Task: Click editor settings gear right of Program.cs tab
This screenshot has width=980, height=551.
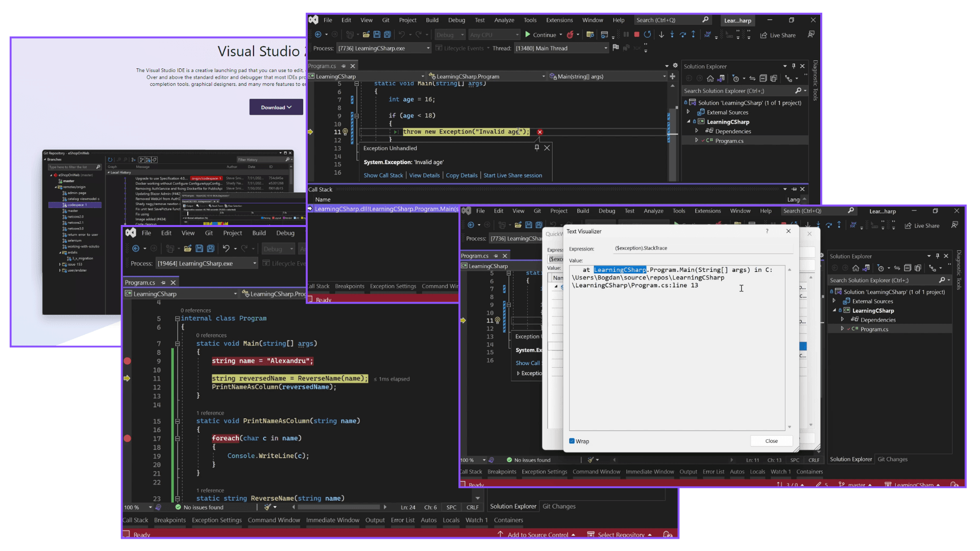Action: 675,66
